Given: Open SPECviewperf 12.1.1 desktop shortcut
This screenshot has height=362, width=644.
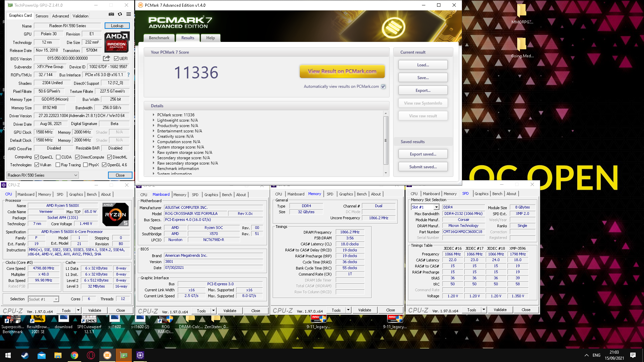Looking at the screenshot, I should point(89,324).
